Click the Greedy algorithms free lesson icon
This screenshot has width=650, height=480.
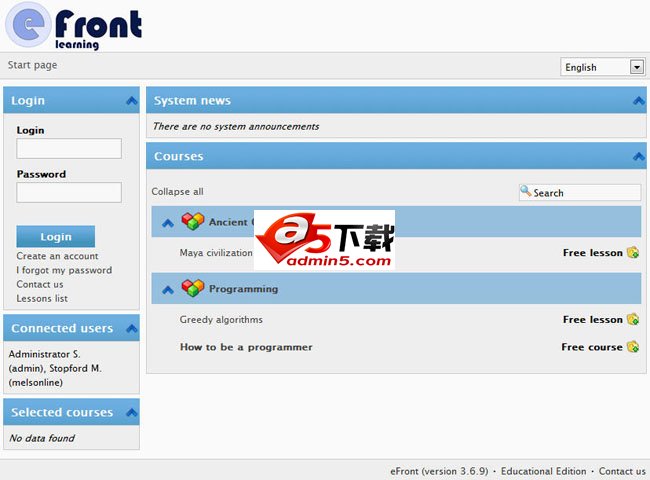[633, 319]
